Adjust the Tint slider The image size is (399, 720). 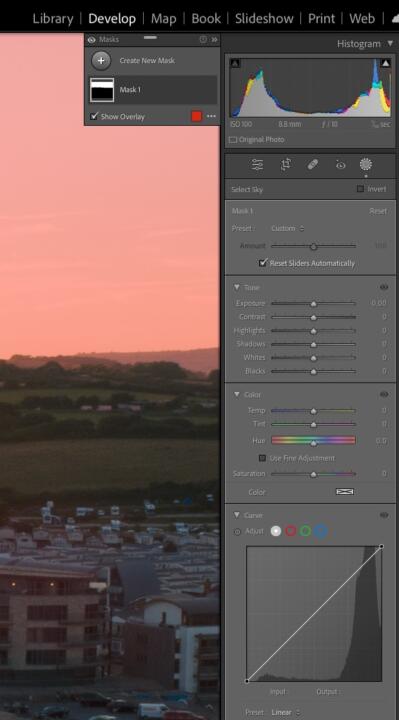tap(314, 424)
